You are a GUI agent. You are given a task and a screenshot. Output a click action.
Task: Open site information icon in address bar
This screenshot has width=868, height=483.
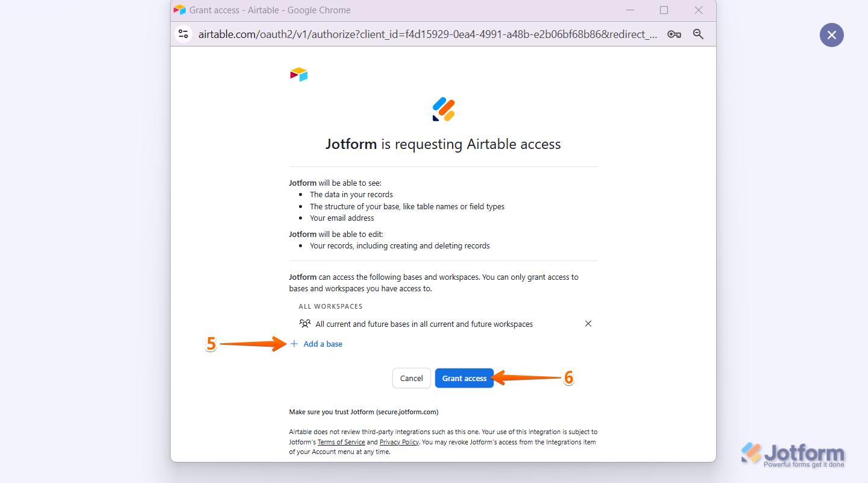[x=183, y=34]
